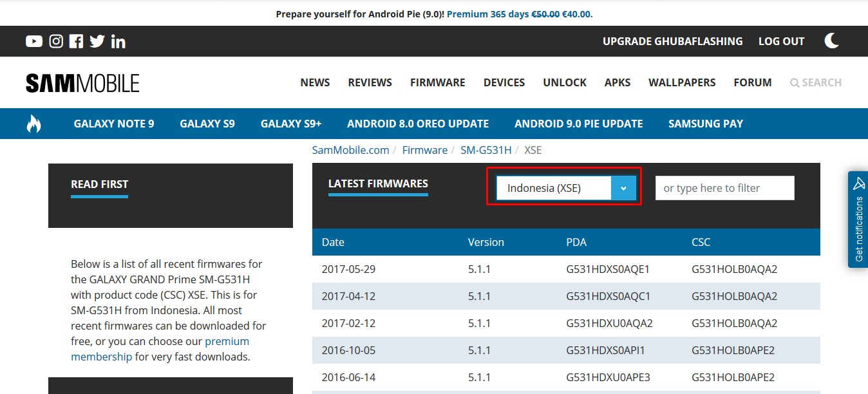
Task: Toggle dark mode with the moon icon
Action: (x=831, y=41)
